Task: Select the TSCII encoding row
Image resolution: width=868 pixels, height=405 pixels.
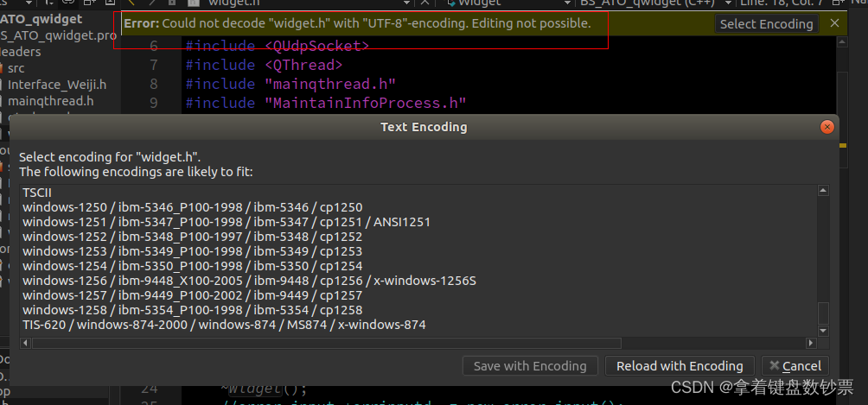Action: tap(418, 193)
